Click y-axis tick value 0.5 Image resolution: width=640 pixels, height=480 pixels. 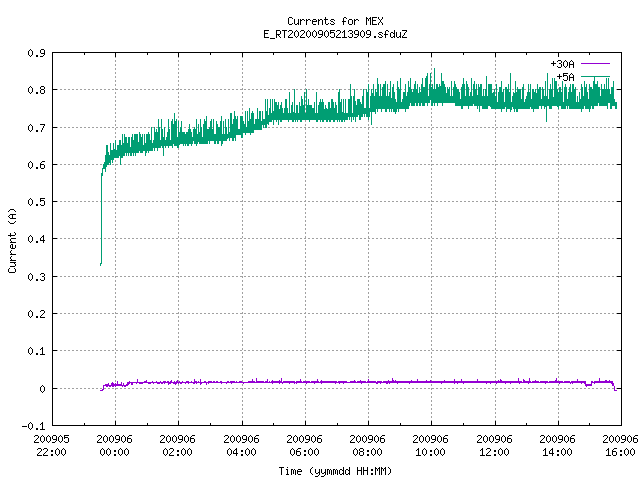[x=36, y=202]
